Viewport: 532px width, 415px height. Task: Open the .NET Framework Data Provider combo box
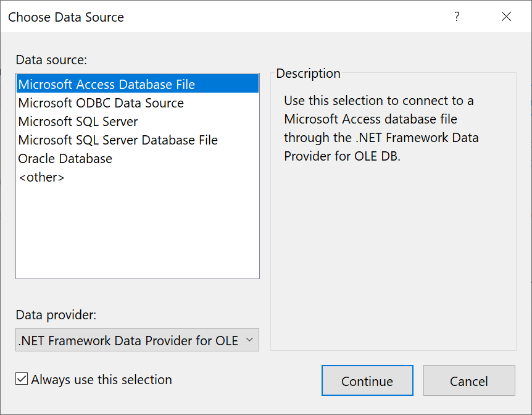(x=137, y=340)
